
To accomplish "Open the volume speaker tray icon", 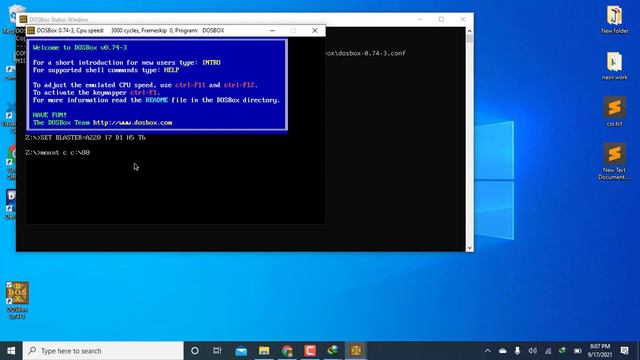I will (532, 351).
